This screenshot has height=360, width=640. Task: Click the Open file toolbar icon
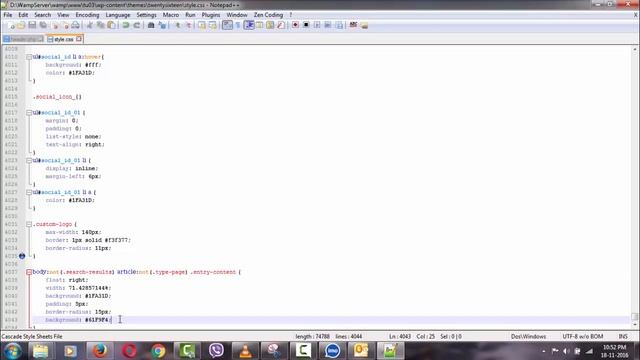21,25
